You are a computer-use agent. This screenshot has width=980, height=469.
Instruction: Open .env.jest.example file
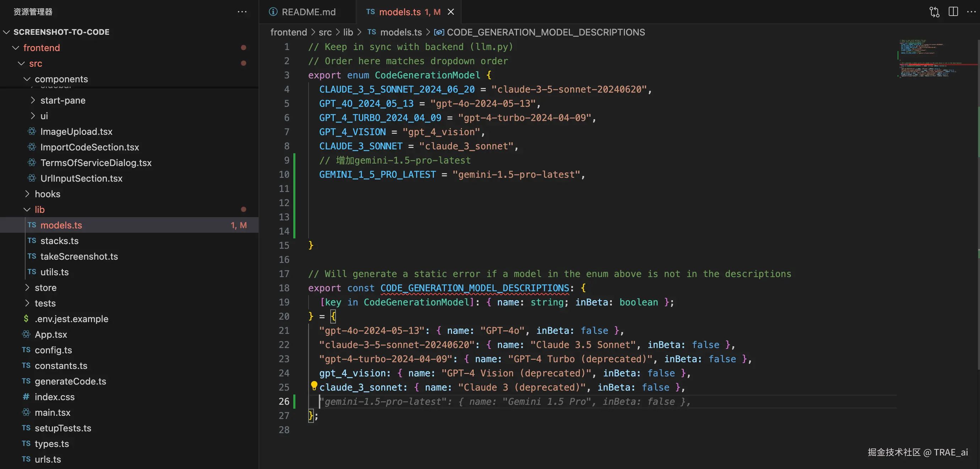pyautogui.click(x=71, y=319)
